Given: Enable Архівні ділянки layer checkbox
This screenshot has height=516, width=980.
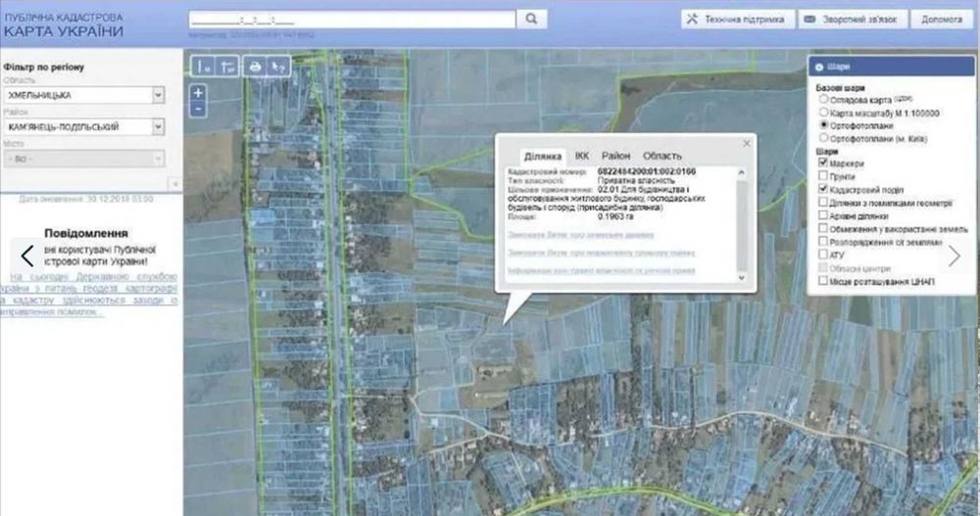Looking at the screenshot, I should click(823, 214).
